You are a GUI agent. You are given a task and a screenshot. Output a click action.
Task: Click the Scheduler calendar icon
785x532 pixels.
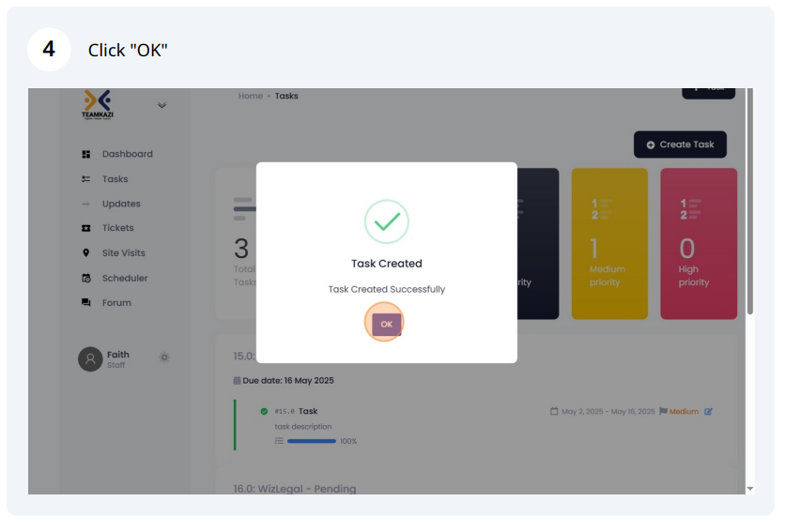pos(85,279)
